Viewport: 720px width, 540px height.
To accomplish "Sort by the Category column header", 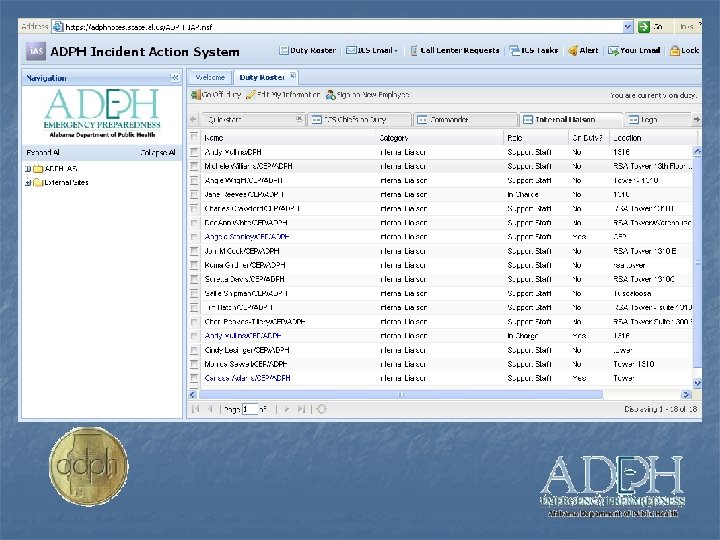I will coord(440,138).
